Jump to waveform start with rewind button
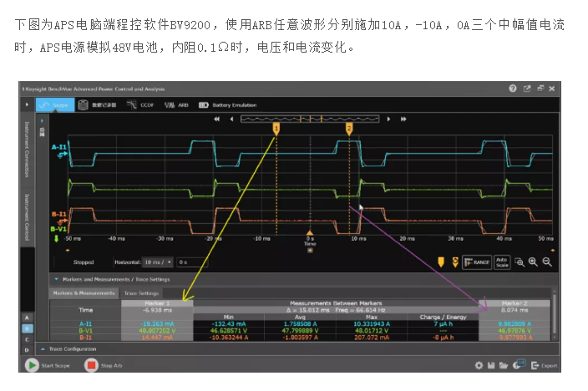The height and width of the screenshot is (391, 588). tap(217, 119)
